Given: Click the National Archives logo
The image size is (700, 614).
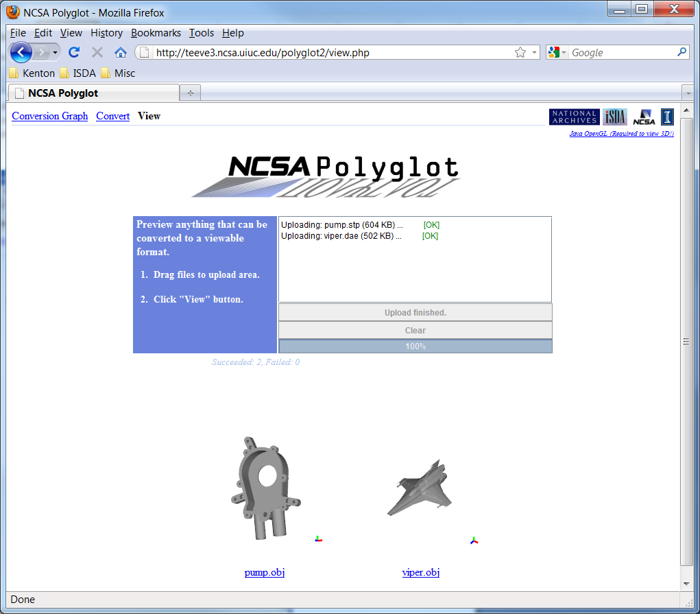Looking at the screenshot, I should (x=574, y=117).
